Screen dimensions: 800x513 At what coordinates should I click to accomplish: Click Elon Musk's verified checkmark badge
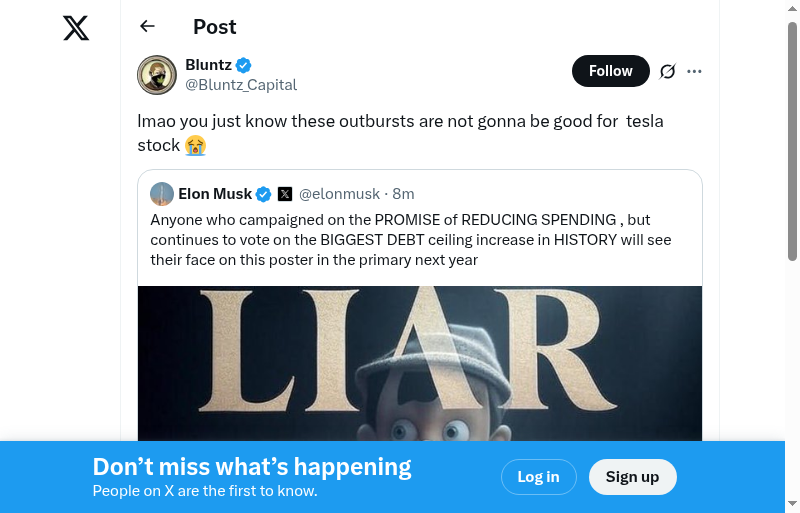(x=264, y=194)
